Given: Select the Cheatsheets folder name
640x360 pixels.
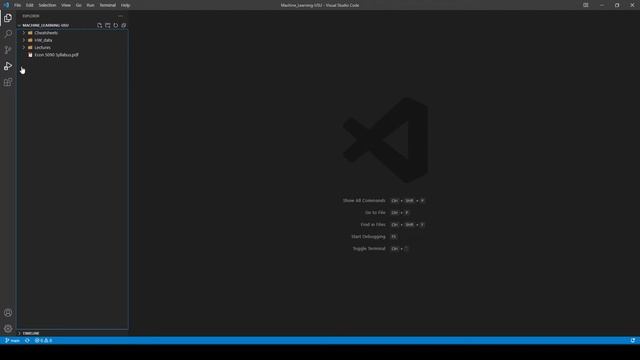Looking at the screenshot, I should [x=46, y=33].
